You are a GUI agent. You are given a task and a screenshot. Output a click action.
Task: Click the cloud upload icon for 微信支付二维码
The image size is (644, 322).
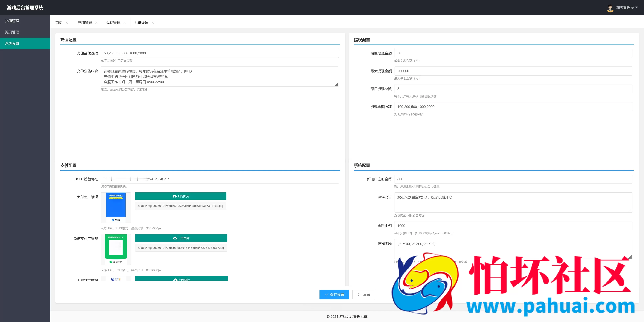pos(175,238)
